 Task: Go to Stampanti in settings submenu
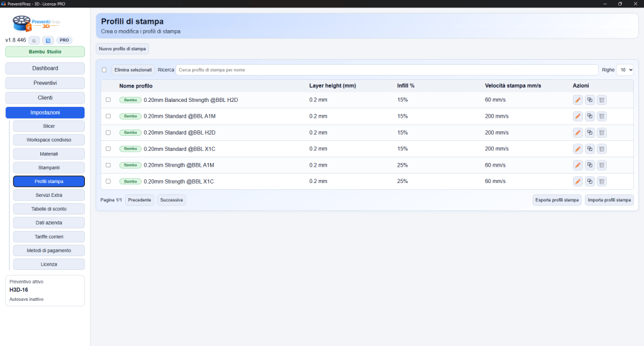pyautogui.click(x=48, y=168)
